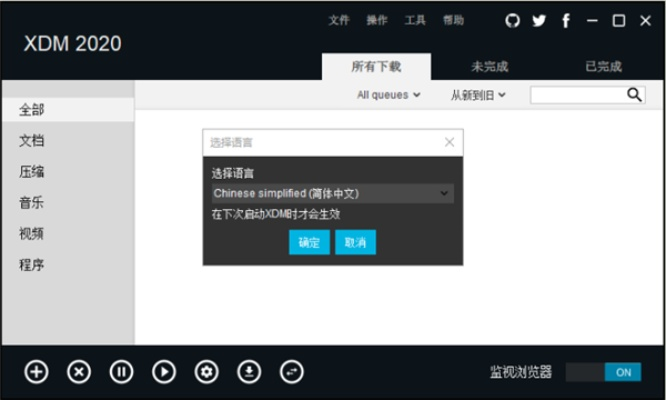Pause downloads using the pause icon
The image size is (666, 400).
click(121, 372)
